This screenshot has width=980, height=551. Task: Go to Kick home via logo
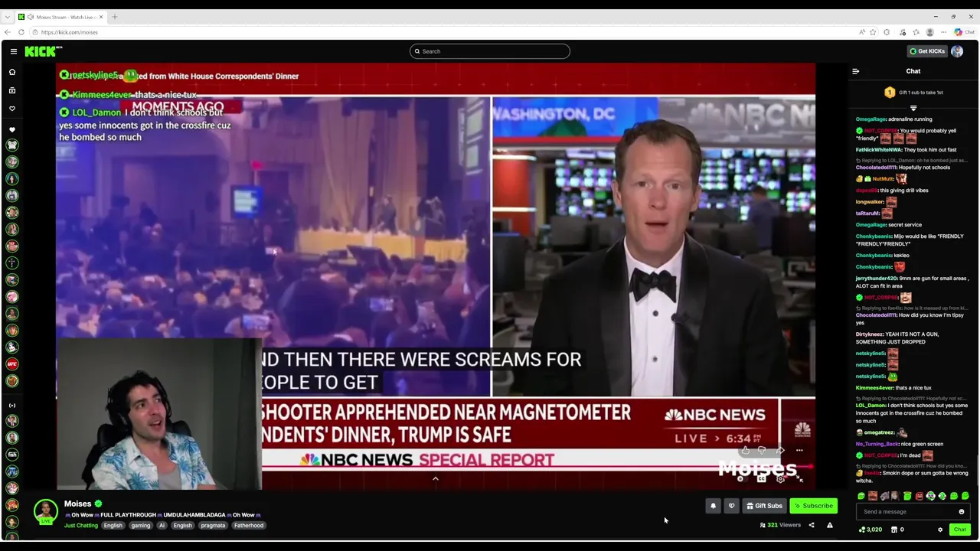[x=43, y=51]
